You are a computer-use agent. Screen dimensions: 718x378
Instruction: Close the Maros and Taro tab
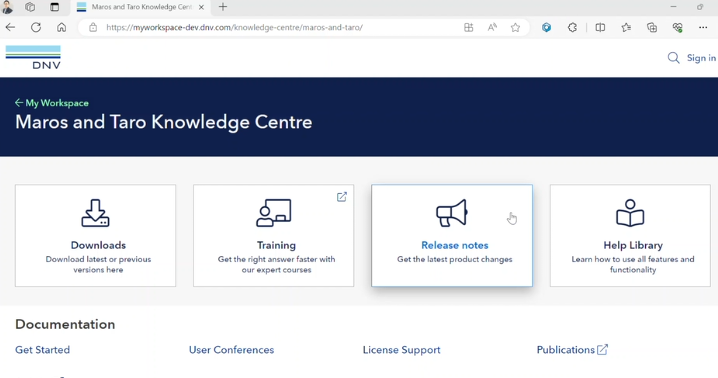coord(201,7)
